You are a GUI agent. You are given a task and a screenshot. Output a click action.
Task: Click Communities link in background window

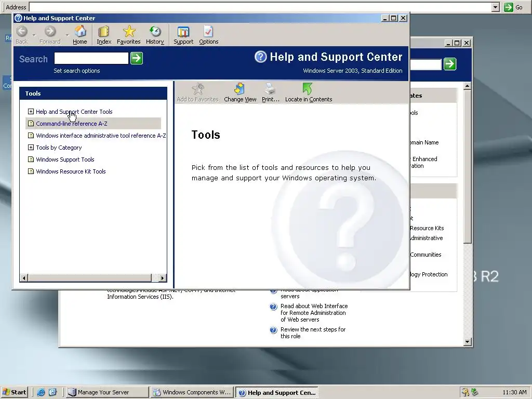425,255
